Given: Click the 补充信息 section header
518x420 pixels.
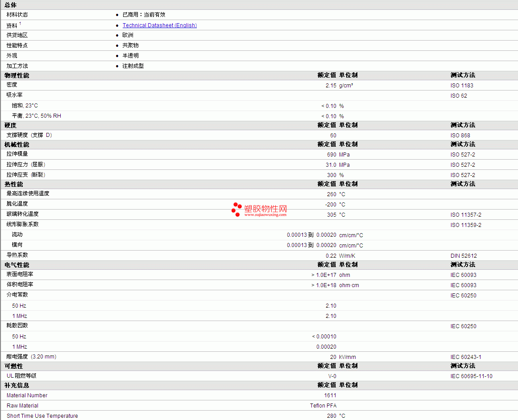Looking at the screenshot, I should [17, 386].
